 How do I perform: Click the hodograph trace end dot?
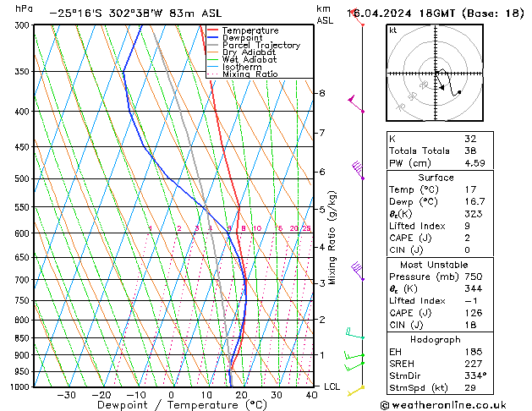coord(459,92)
